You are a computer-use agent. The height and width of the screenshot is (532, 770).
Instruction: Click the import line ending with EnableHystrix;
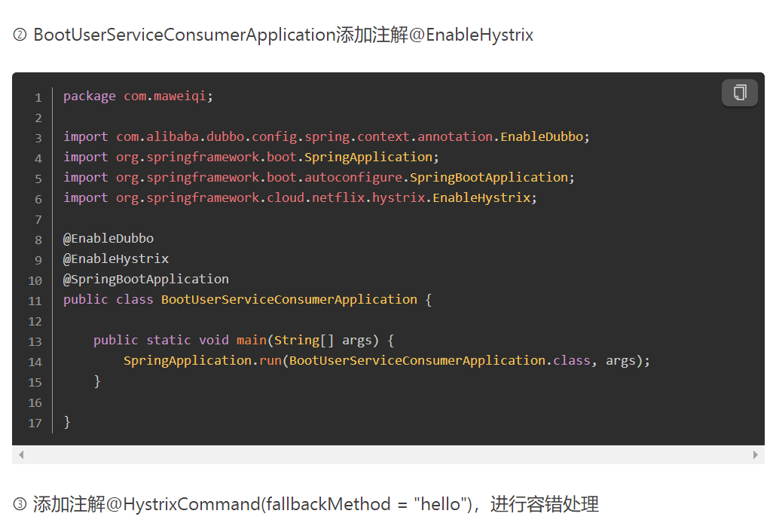[300, 198]
